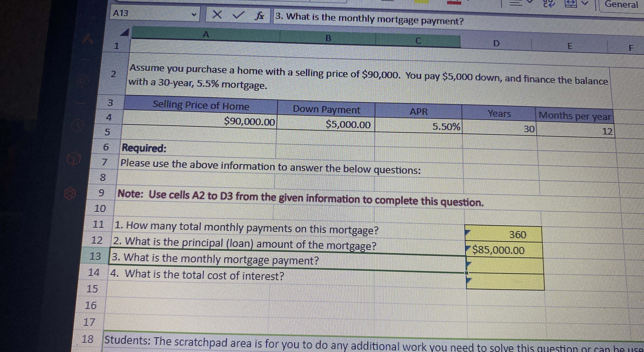Click the yellow monthly payment answer cell

505,265
